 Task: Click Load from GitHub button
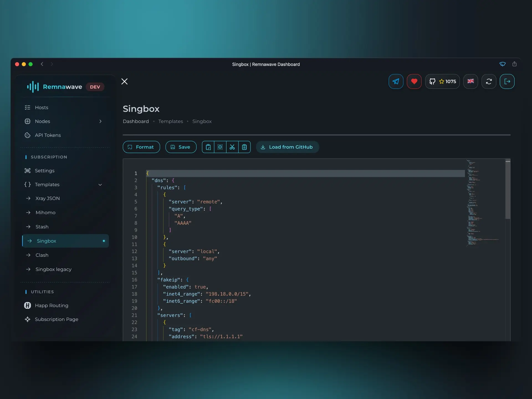pos(287,147)
